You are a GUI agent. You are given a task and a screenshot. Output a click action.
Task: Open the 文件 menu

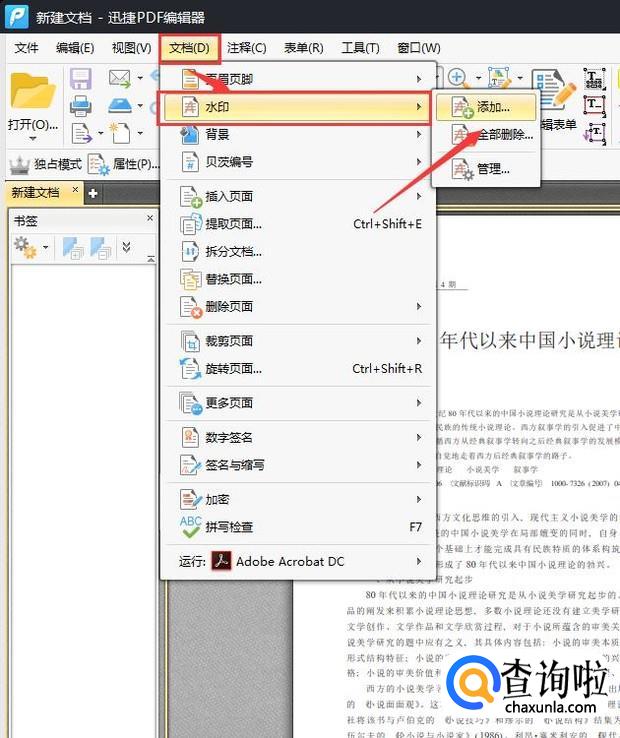pos(26,48)
